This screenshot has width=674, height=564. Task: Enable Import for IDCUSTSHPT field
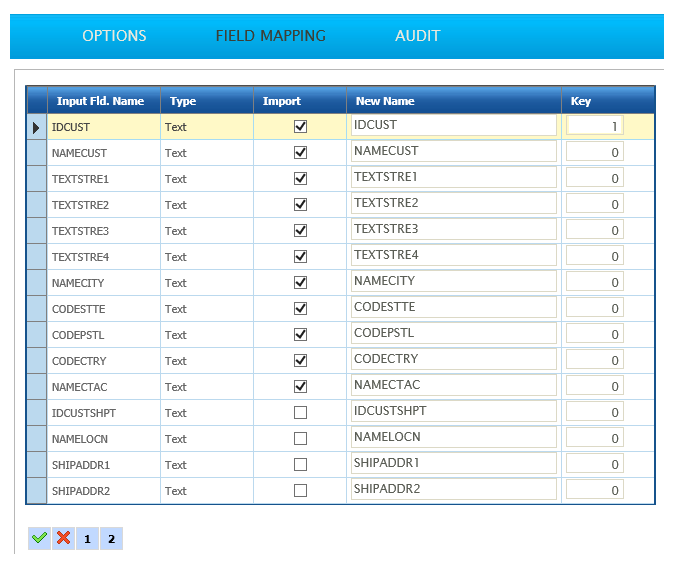pos(300,413)
